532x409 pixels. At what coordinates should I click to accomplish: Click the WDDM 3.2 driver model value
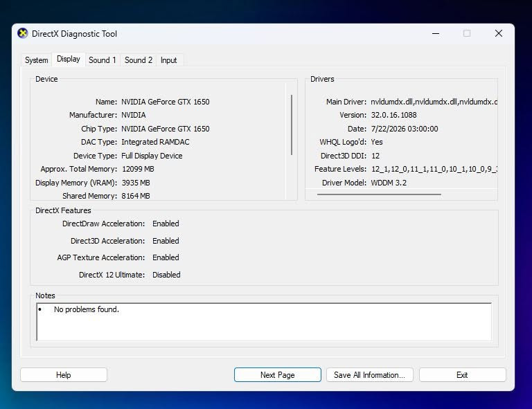coord(389,183)
